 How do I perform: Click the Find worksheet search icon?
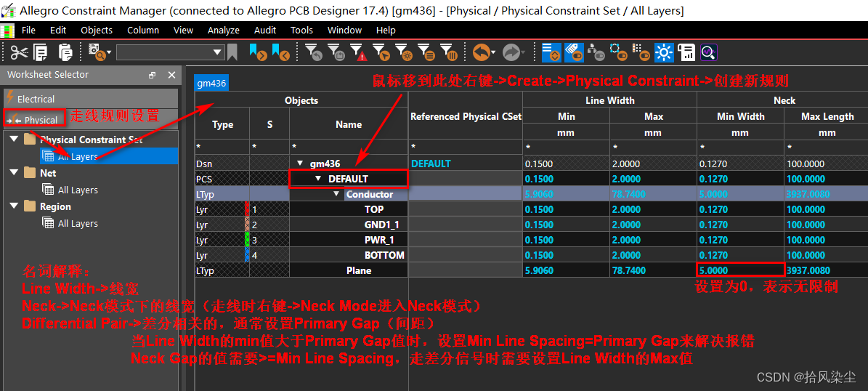point(97,52)
